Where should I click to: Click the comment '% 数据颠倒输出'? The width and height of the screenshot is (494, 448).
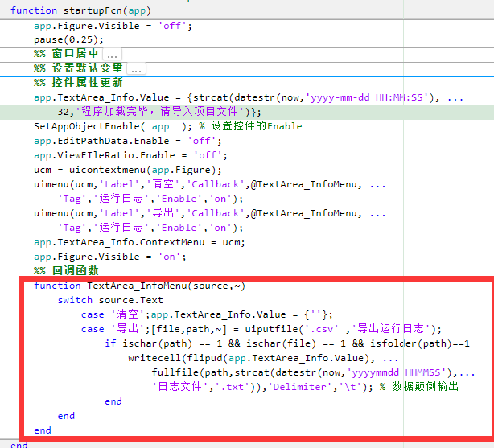click(x=419, y=387)
